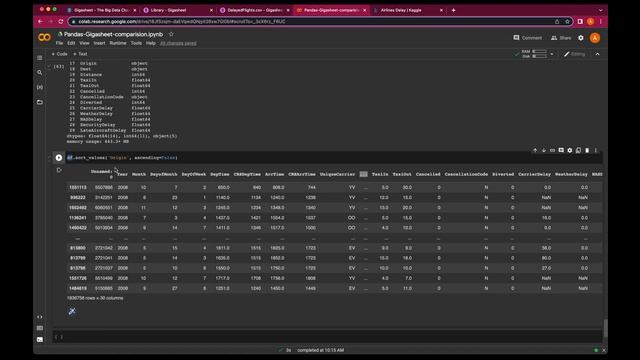
Task: Convert dataframe to interactive table wand icon
Action: click(x=72, y=311)
